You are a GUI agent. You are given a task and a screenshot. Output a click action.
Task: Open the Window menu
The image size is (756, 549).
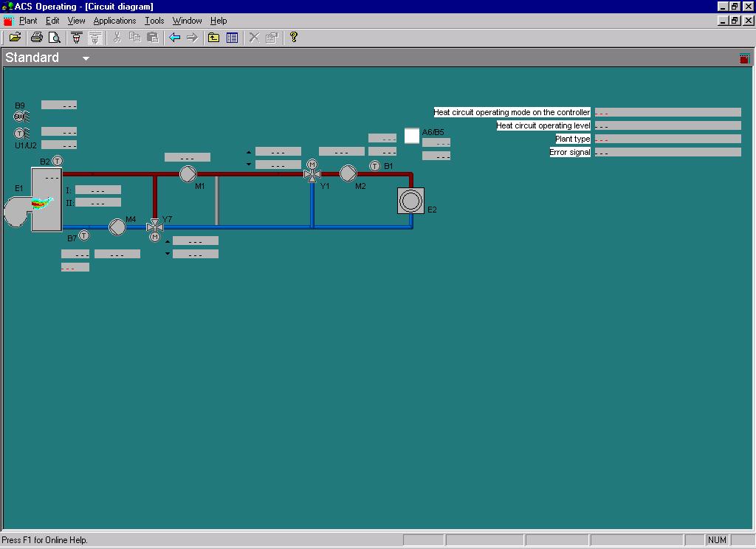187,21
